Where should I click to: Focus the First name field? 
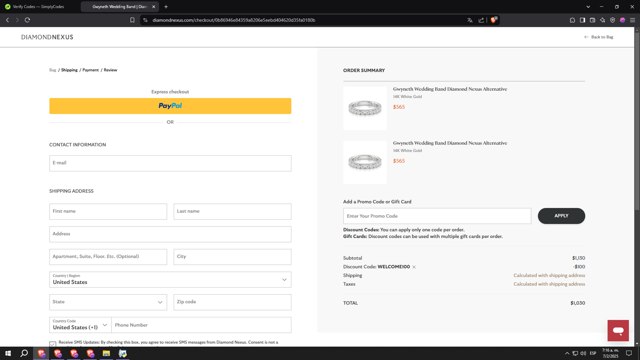[108, 211]
